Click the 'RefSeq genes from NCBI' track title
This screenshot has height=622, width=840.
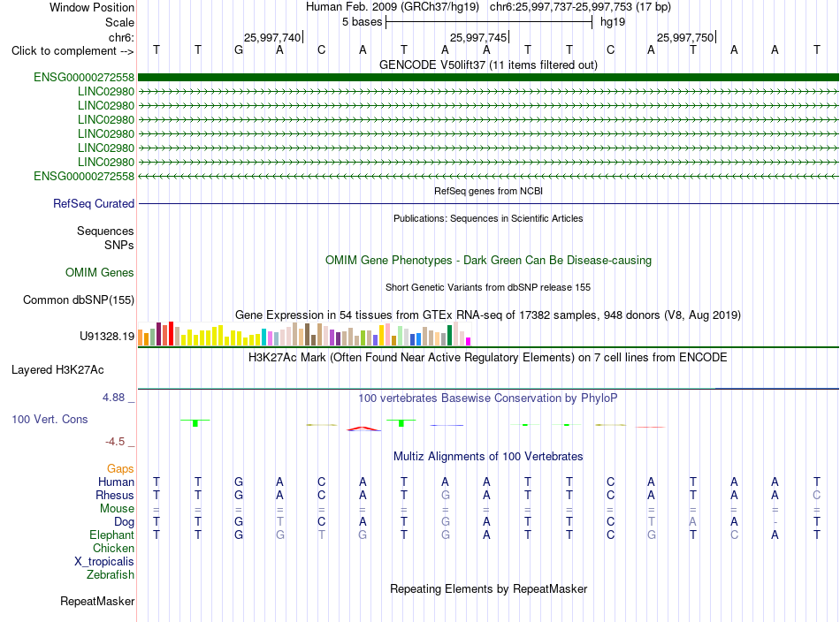[488, 191]
